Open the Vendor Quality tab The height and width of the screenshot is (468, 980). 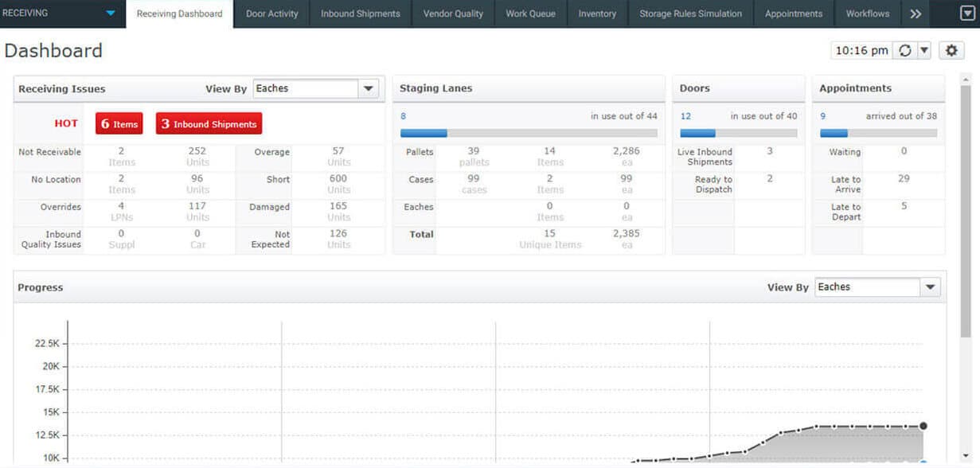[453, 14]
